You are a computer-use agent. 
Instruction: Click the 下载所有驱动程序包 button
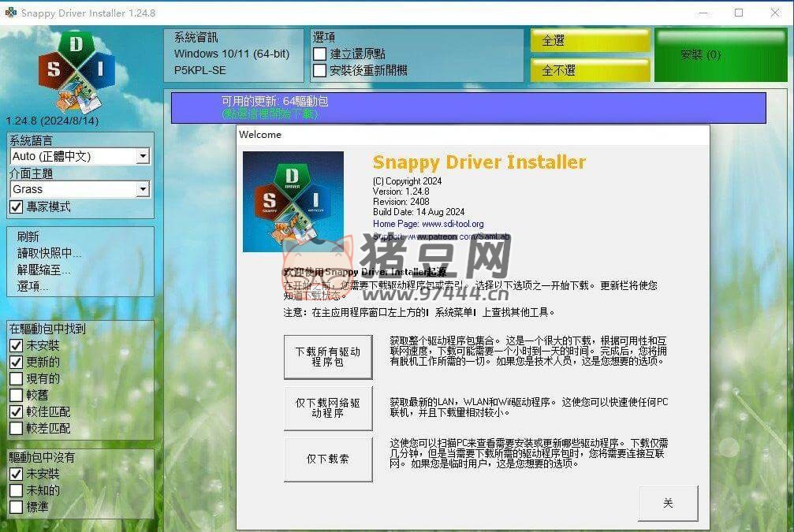coord(328,357)
